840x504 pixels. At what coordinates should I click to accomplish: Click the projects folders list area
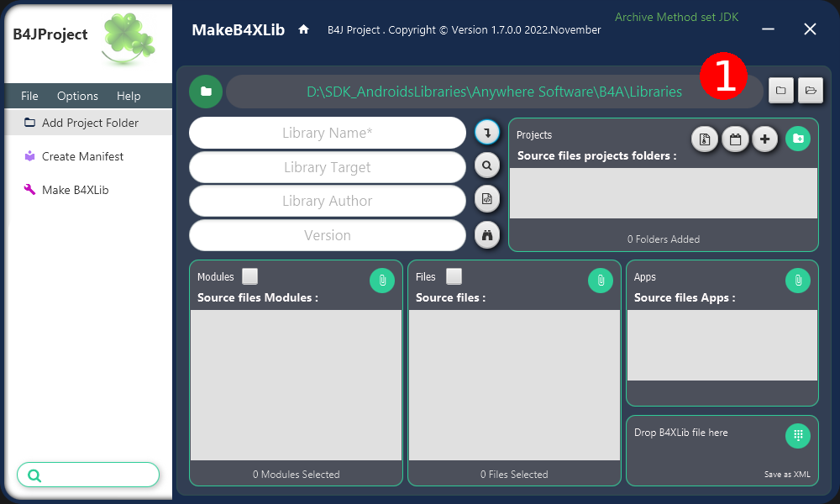tap(664, 193)
